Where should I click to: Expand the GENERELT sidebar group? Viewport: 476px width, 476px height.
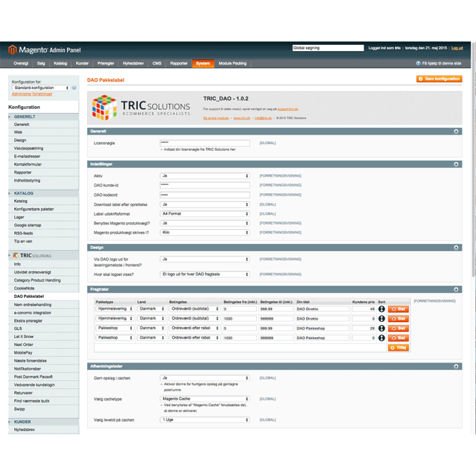(44, 117)
